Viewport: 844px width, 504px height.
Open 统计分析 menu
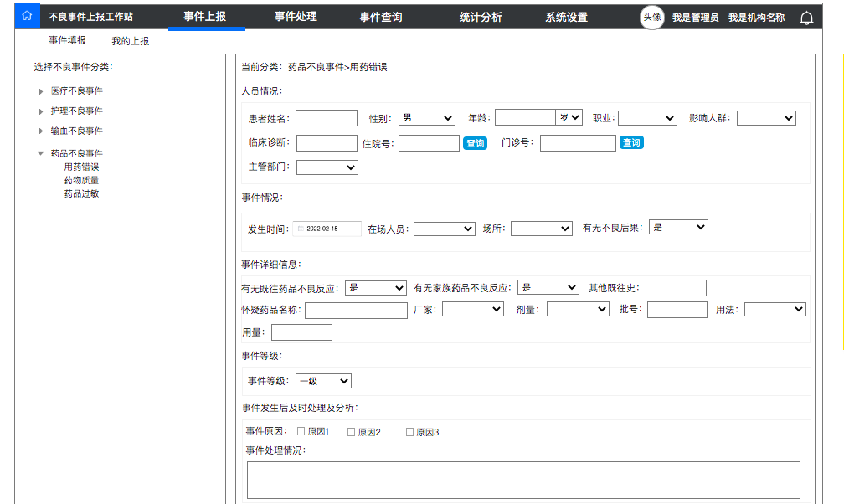pyautogui.click(x=480, y=18)
